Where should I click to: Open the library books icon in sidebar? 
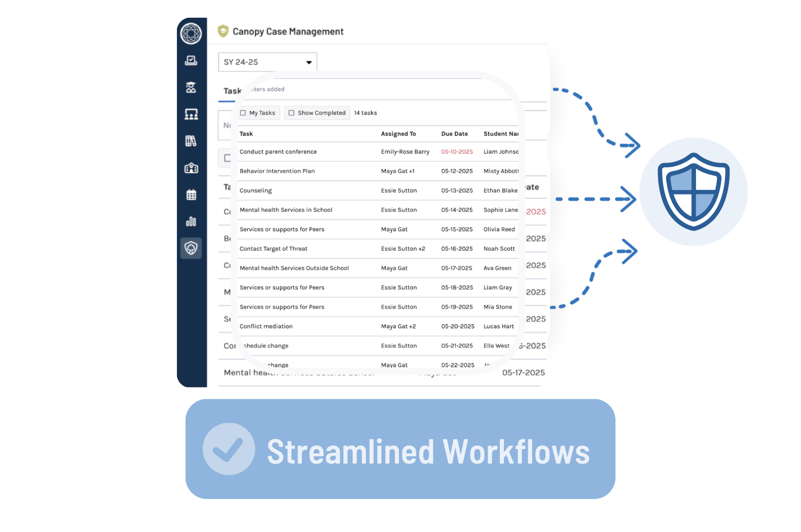coord(191,141)
